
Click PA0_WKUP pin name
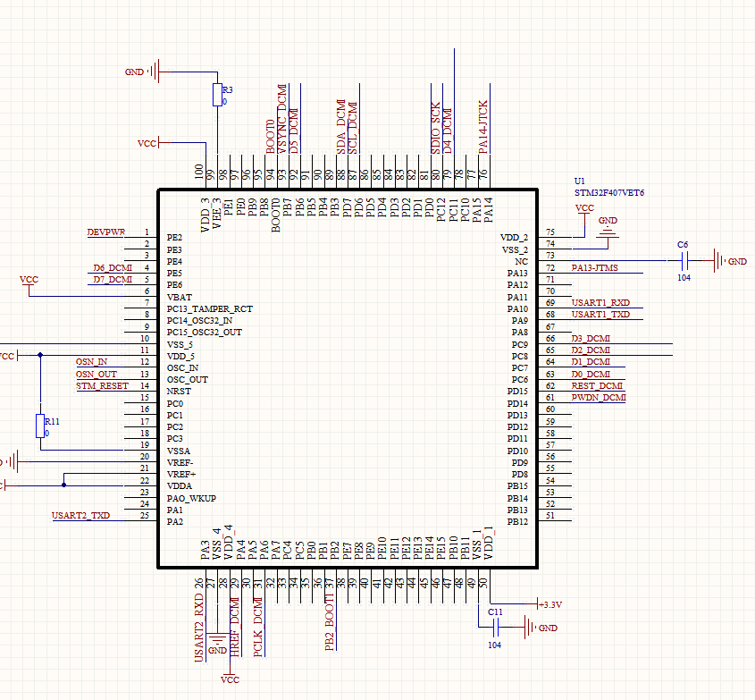click(191, 498)
